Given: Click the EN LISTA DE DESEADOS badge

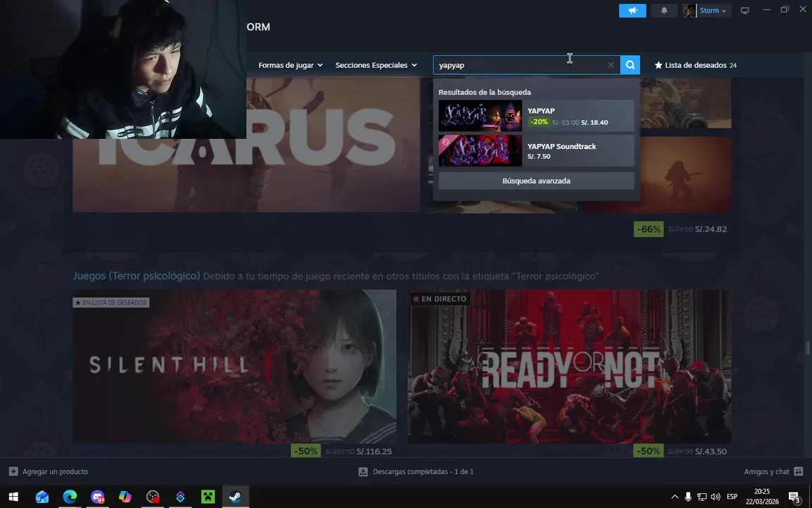Looking at the screenshot, I should pyautogui.click(x=111, y=302).
